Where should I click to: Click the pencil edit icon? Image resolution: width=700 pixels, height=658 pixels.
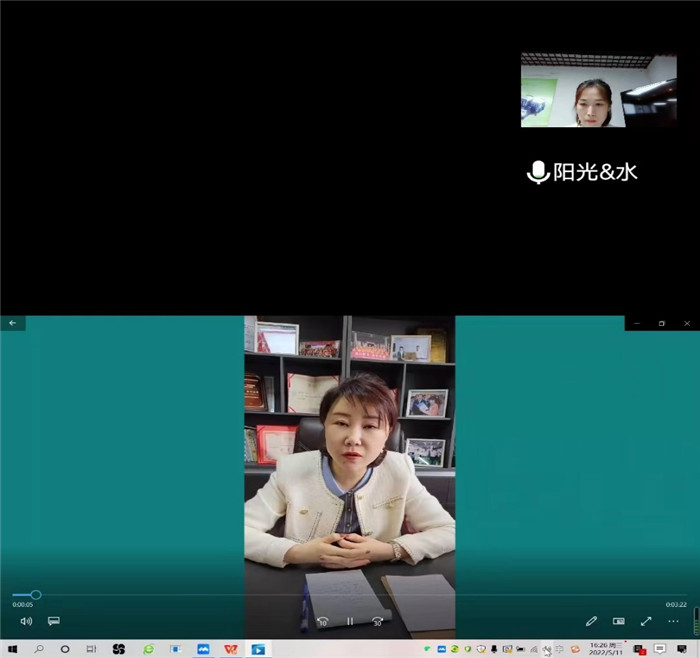coord(591,621)
